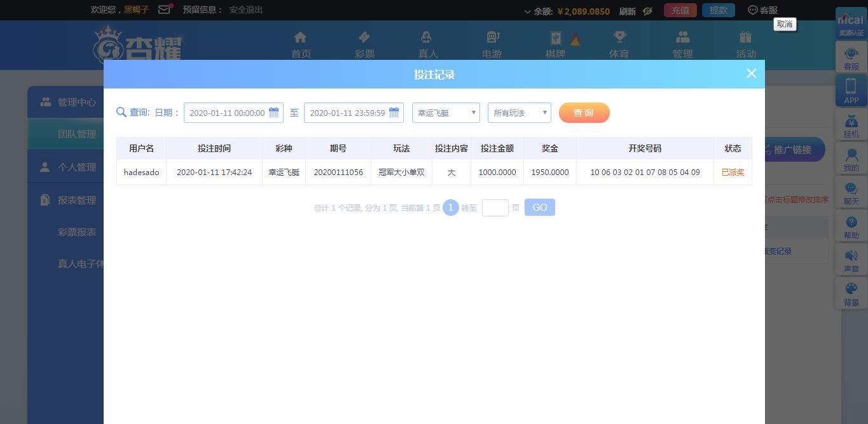This screenshot has height=424, width=868.
Task: Click 投注时间 column header
Action: [x=214, y=148]
